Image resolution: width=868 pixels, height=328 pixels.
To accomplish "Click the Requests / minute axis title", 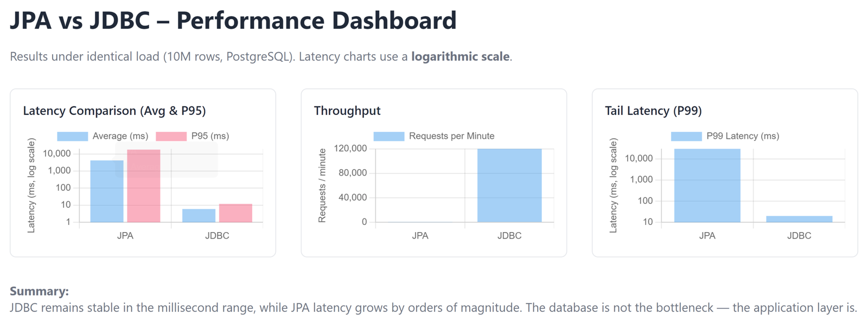I will point(322,185).
